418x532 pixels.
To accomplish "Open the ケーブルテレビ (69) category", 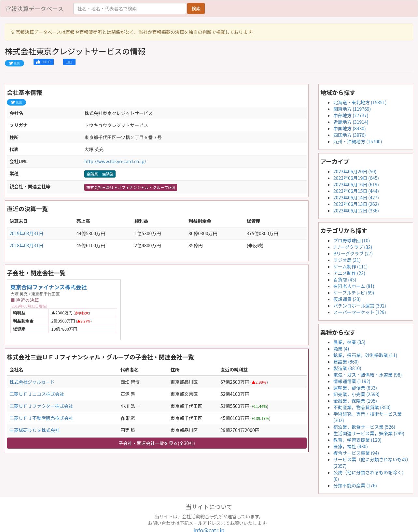I will (x=354, y=293).
